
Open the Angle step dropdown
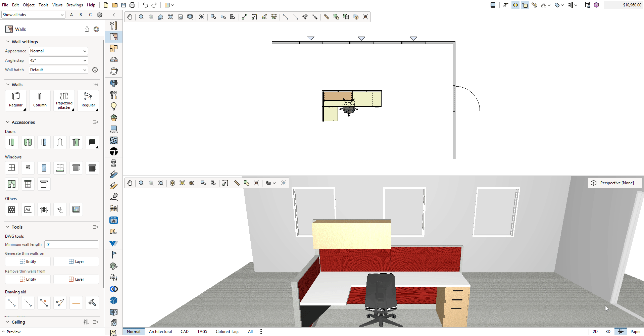click(x=58, y=60)
